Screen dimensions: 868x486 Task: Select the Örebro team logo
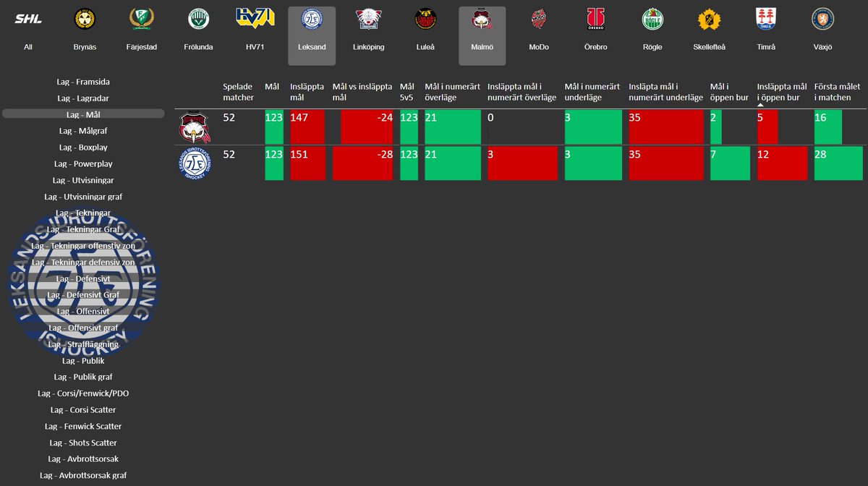click(595, 19)
